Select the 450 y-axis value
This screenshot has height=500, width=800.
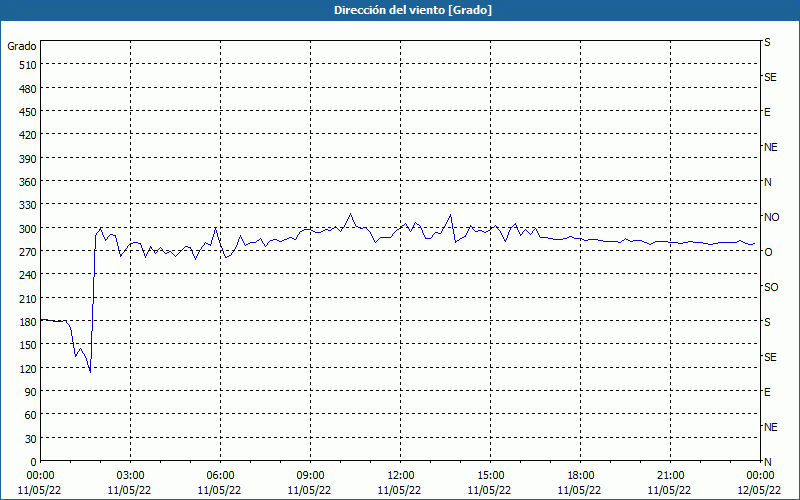[x=28, y=112]
